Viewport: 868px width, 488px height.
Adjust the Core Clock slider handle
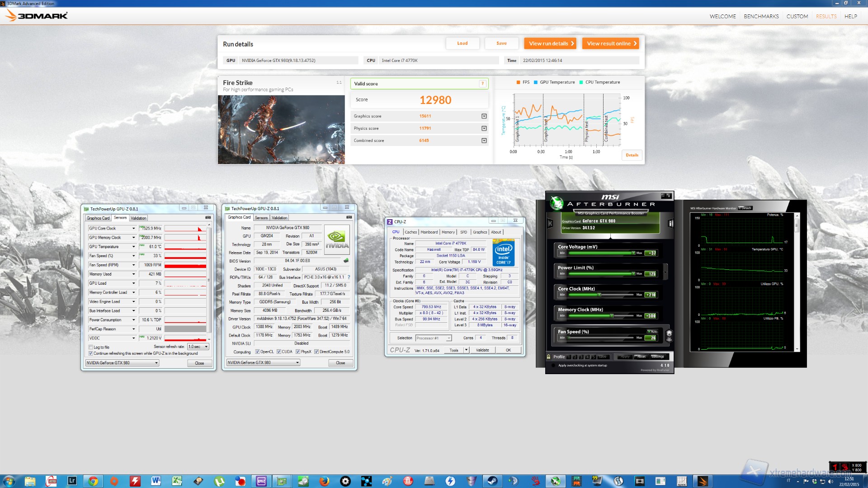point(599,295)
